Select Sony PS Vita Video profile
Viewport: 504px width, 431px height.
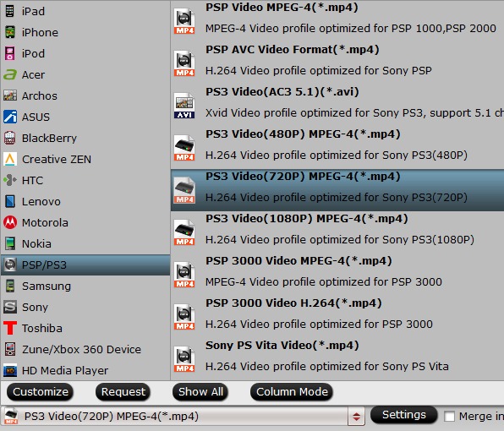coord(337,359)
